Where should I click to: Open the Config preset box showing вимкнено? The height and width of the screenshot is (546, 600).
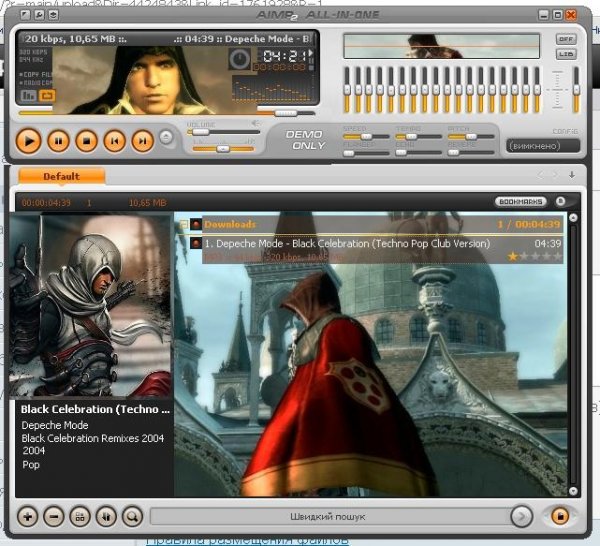point(543,146)
